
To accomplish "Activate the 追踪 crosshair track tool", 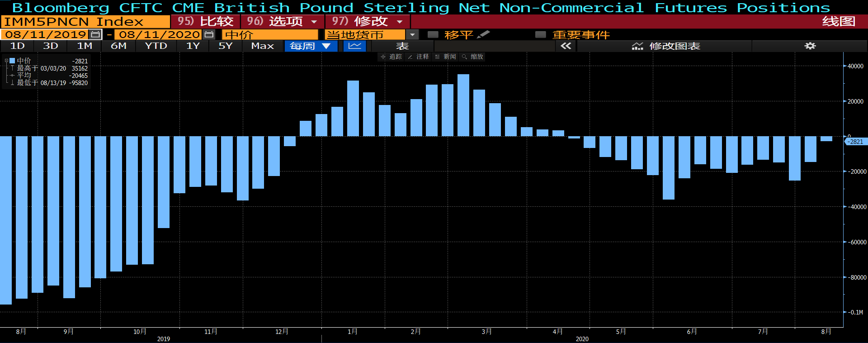I will (x=392, y=57).
